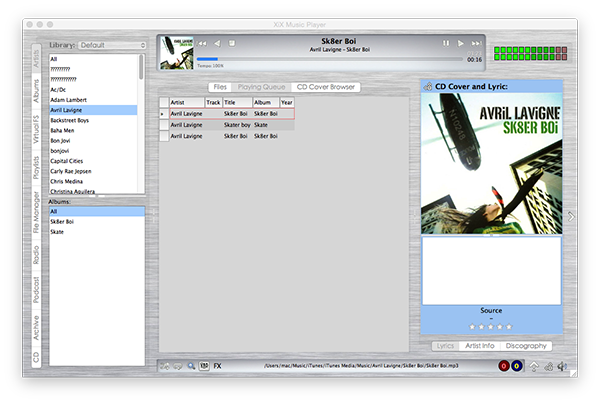Open the Library Default dropdown
Viewport: 600px width, 404px height.
coord(112,45)
